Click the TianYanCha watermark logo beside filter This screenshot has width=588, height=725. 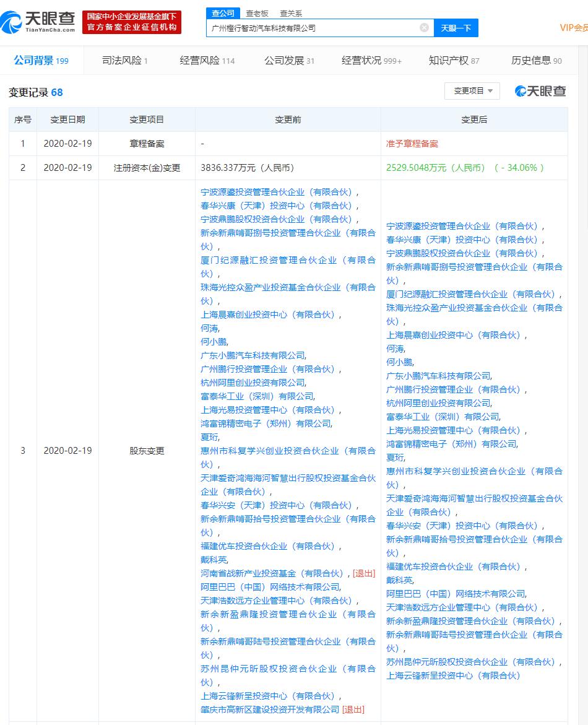pos(540,92)
